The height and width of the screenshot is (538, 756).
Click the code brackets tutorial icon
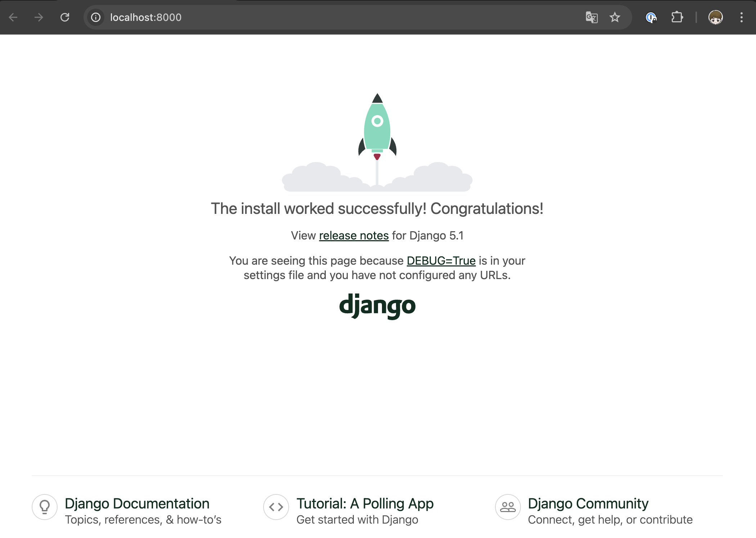[276, 507]
